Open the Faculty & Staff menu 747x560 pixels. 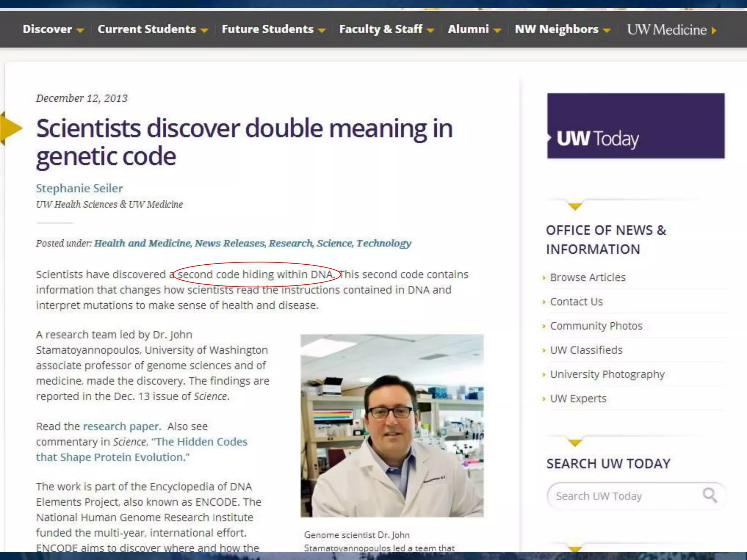pyautogui.click(x=380, y=29)
